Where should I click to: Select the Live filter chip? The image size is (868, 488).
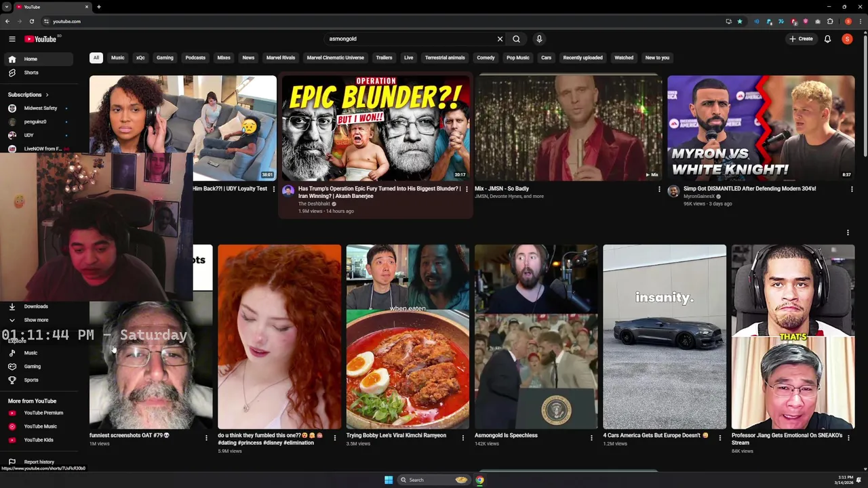(408, 58)
